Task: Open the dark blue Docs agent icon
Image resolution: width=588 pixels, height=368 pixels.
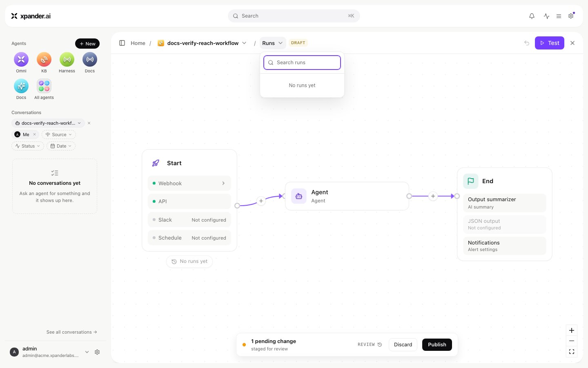Action: coord(90,60)
